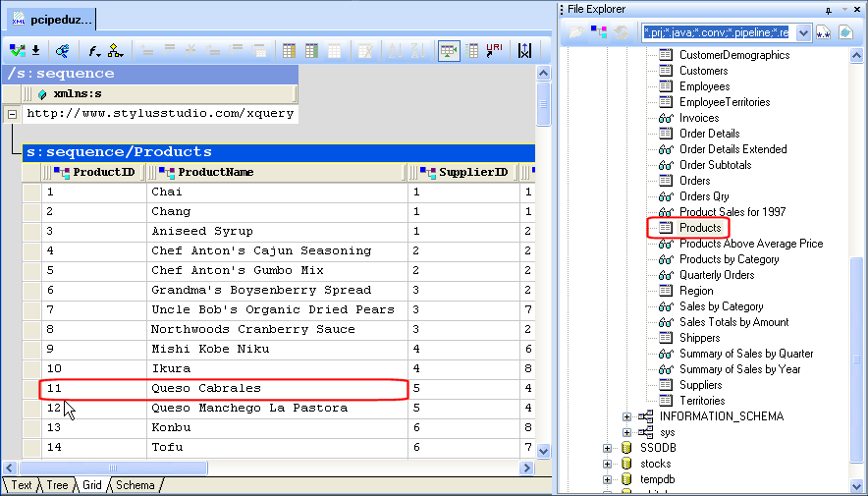The width and height of the screenshot is (868, 496).
Task: Click the plain blank table toolbar icon
Action: pyautogui.click(x=334, y=51)
